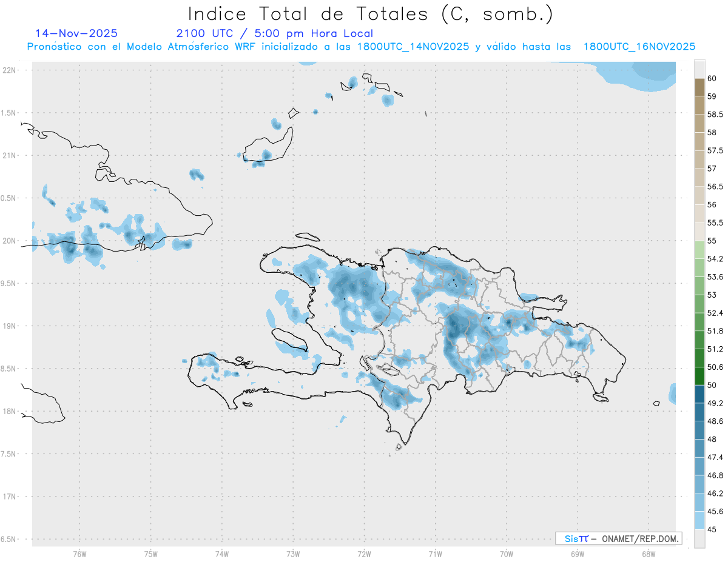Click the '51.8' value on the color scale
Screen dimensions: 728x562
coord(715,331)
